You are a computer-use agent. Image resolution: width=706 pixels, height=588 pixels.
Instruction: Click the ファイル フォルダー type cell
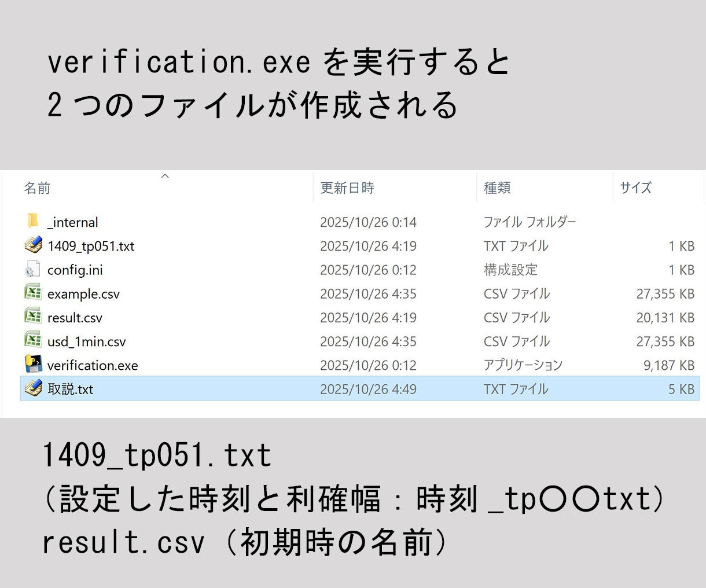click(x=529, y=222)
